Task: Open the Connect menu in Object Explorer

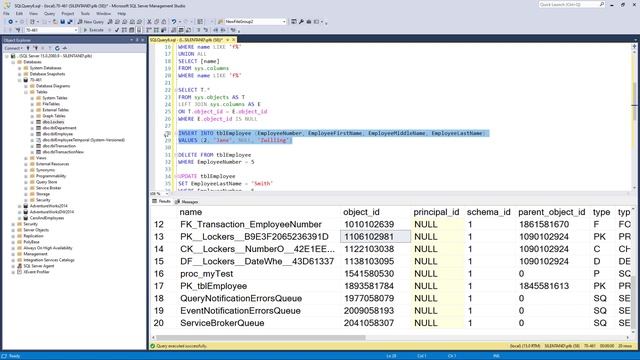Action: coord(13,48)
